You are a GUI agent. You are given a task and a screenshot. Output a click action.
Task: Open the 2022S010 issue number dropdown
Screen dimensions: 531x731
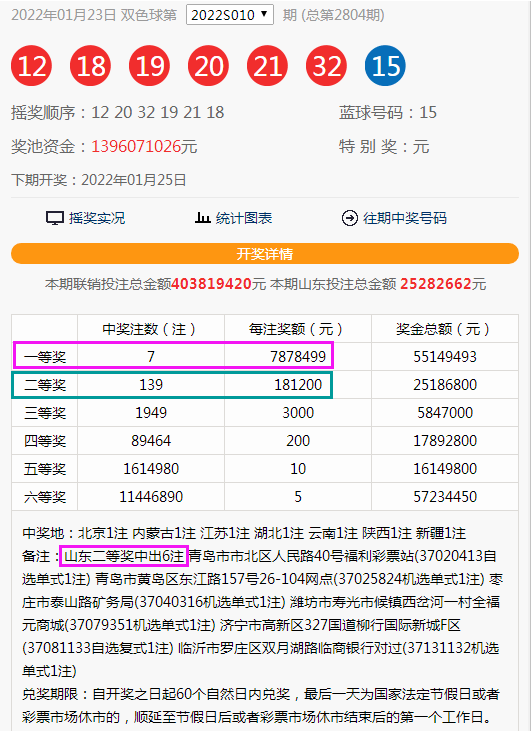tap(230, 15)
